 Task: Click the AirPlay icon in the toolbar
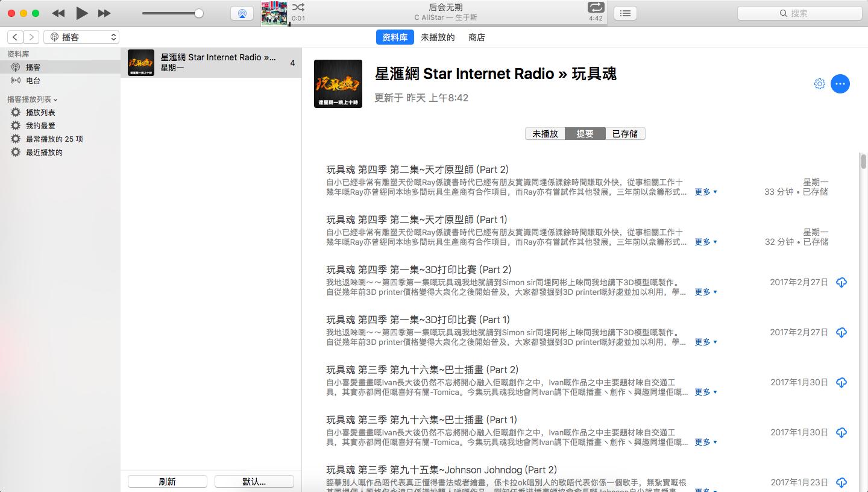242,13
